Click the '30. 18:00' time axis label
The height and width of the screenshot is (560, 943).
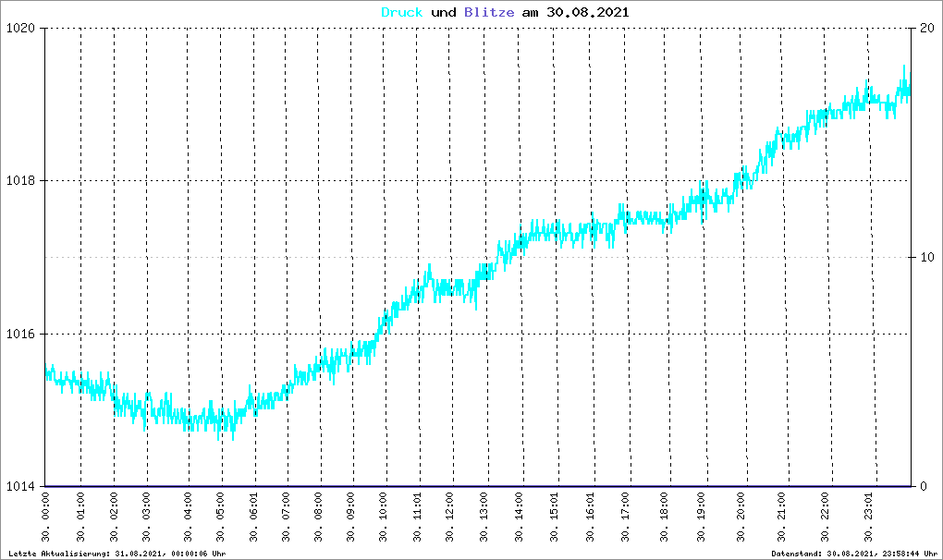point(665,518)
